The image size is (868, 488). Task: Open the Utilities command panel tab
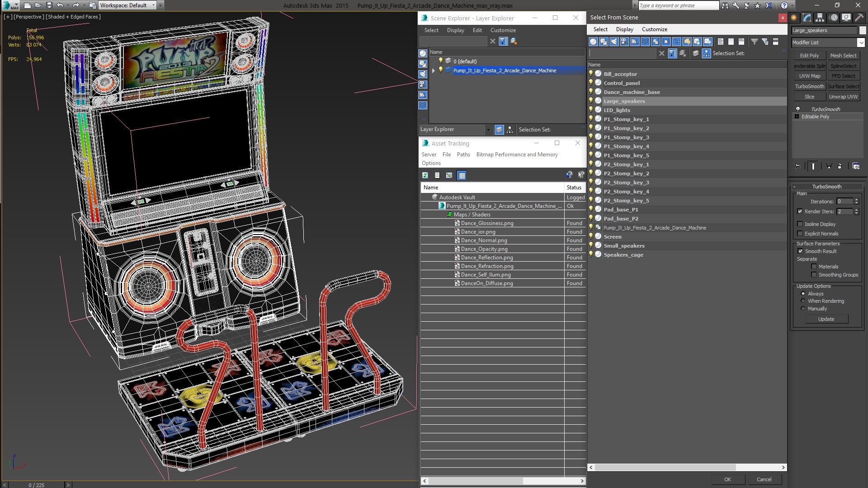click(859, 18)
